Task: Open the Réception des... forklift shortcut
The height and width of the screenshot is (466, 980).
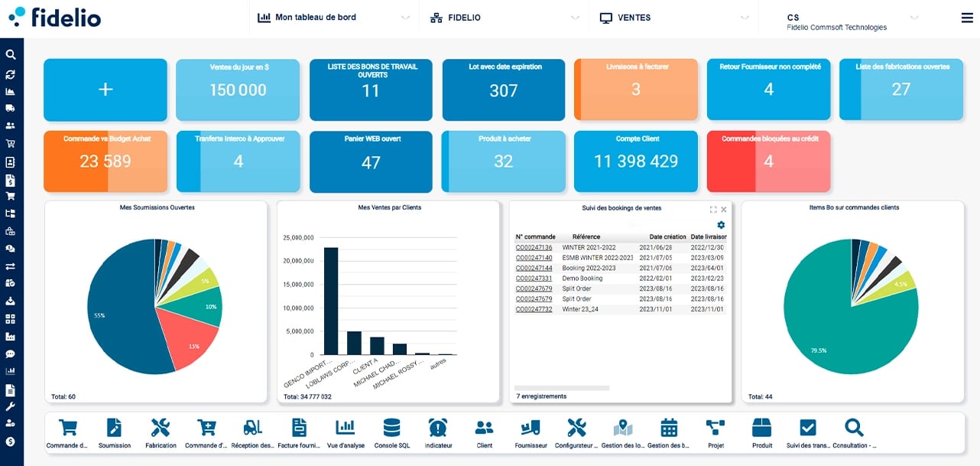Action: 252,433
